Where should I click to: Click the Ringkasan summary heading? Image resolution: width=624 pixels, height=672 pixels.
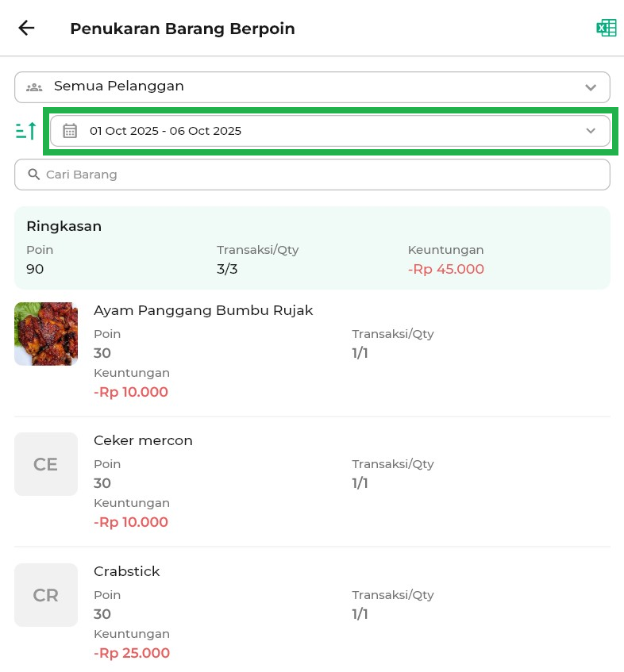pyautogui.click(x=64, y=226)
